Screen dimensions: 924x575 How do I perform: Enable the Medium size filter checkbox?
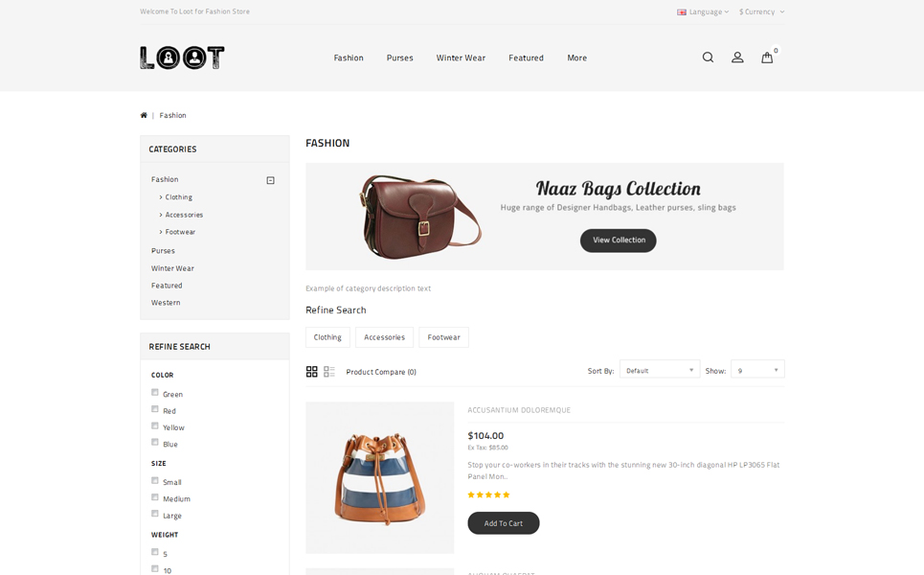click(155, 497)
